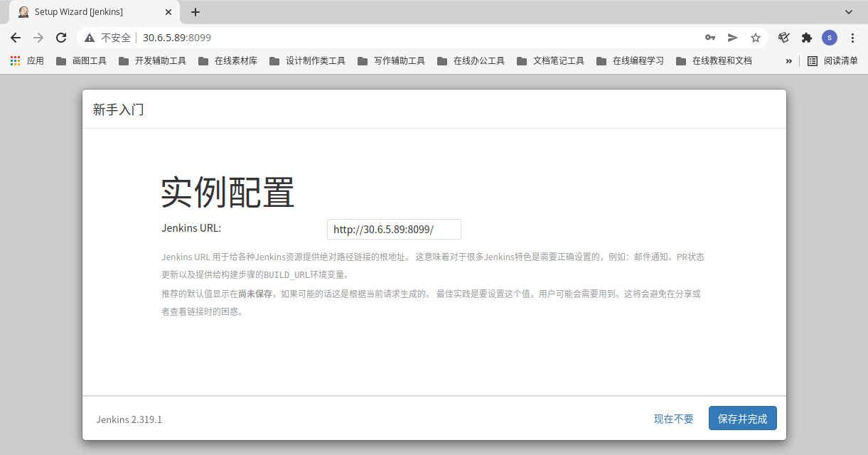The height and width of the screenshot is (455, 868).
Task: Click the bold 尚未保存 text
Action: pyautogui.click(x=255, y=293)
